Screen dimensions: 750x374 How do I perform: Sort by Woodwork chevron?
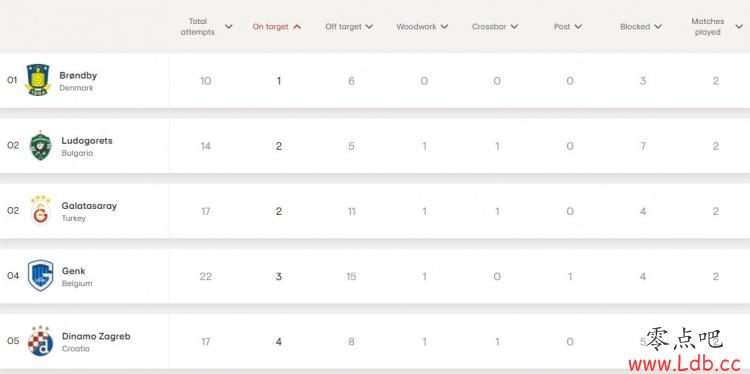[444, 27]
